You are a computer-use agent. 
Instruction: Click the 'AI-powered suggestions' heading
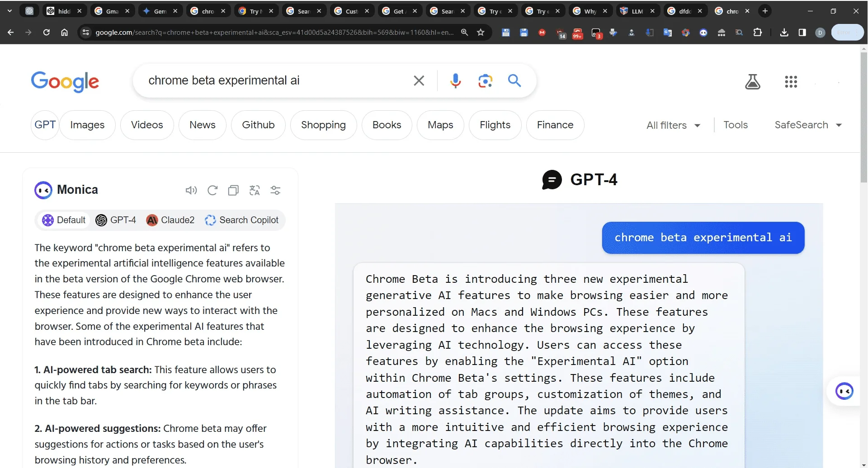[98, 429]
